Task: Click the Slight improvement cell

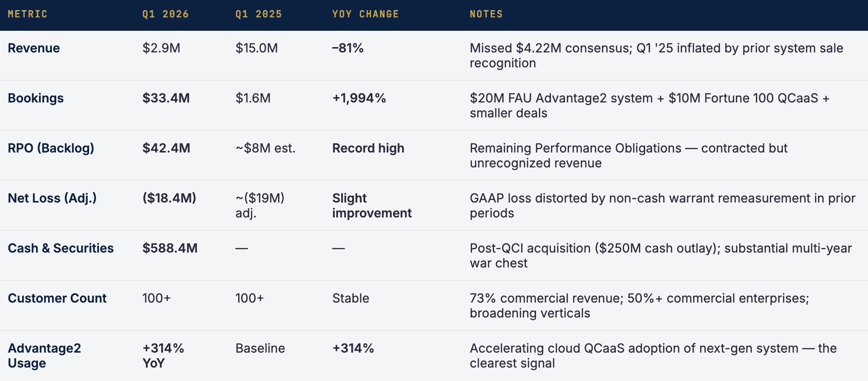Action: (x=372, y=205)
